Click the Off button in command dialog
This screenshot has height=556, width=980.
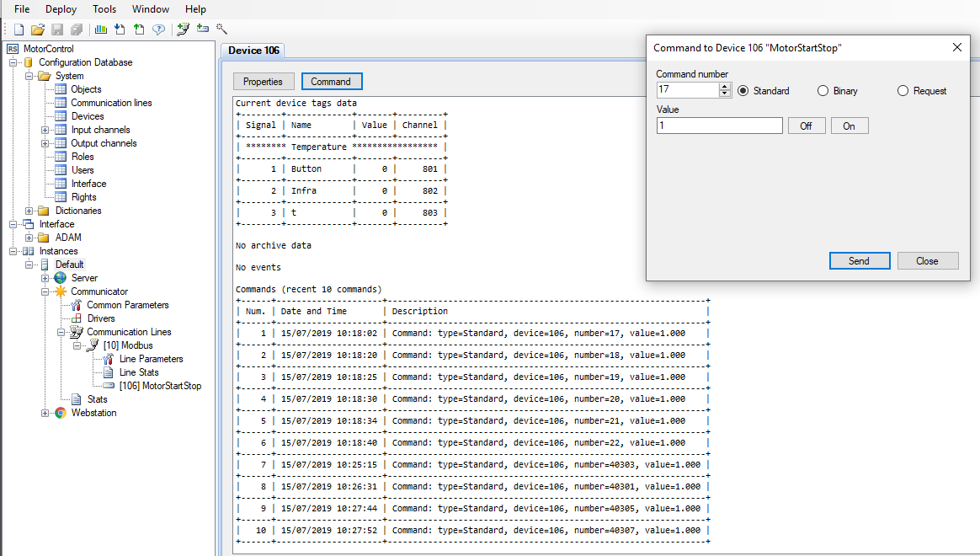pos(807,126)
